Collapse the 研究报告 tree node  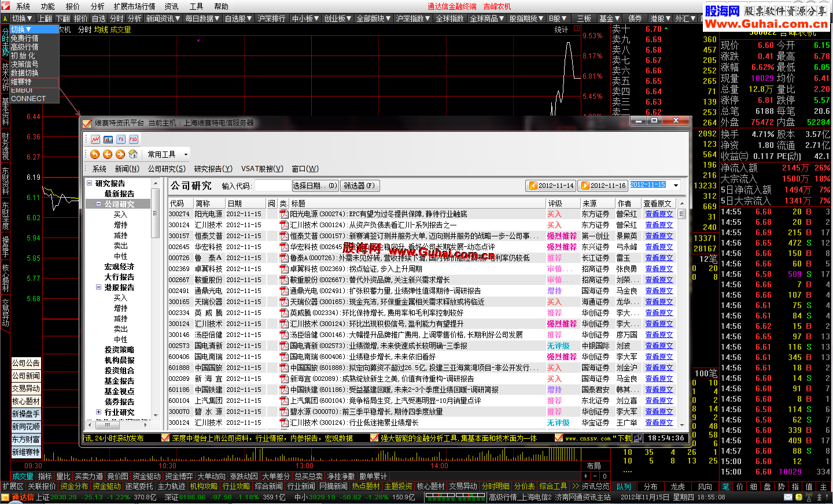point(90,183)
